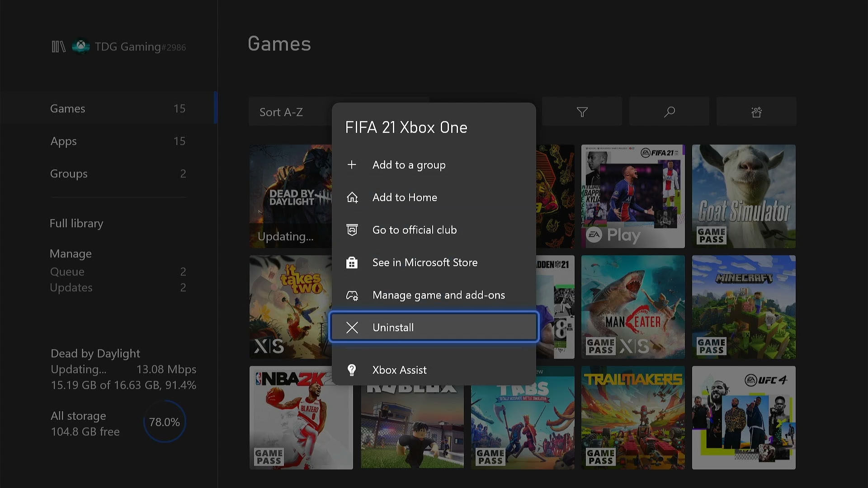This screenshot has width=868, height=488.
Task: Open the Sort A-Z dropdown
Action: coord(281,112)
